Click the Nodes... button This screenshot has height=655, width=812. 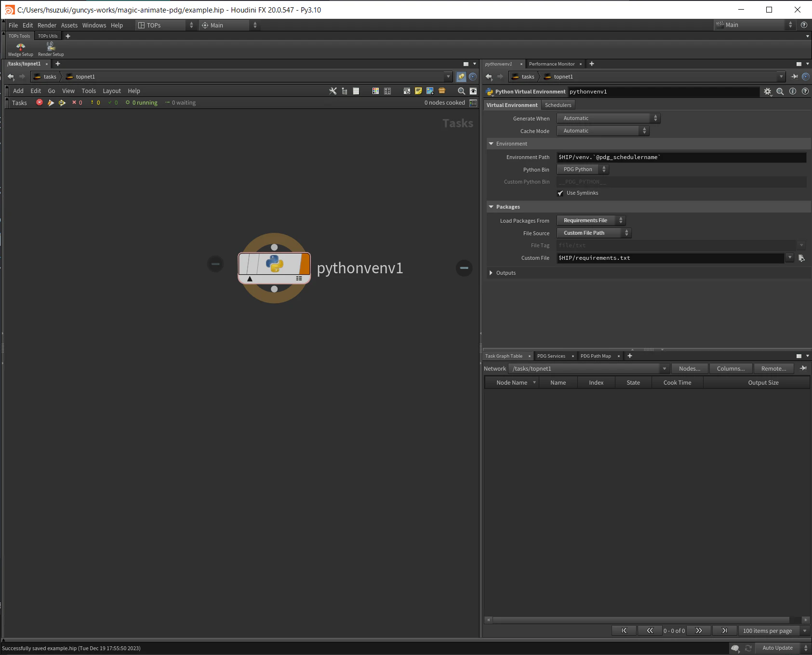coord(690,369)
